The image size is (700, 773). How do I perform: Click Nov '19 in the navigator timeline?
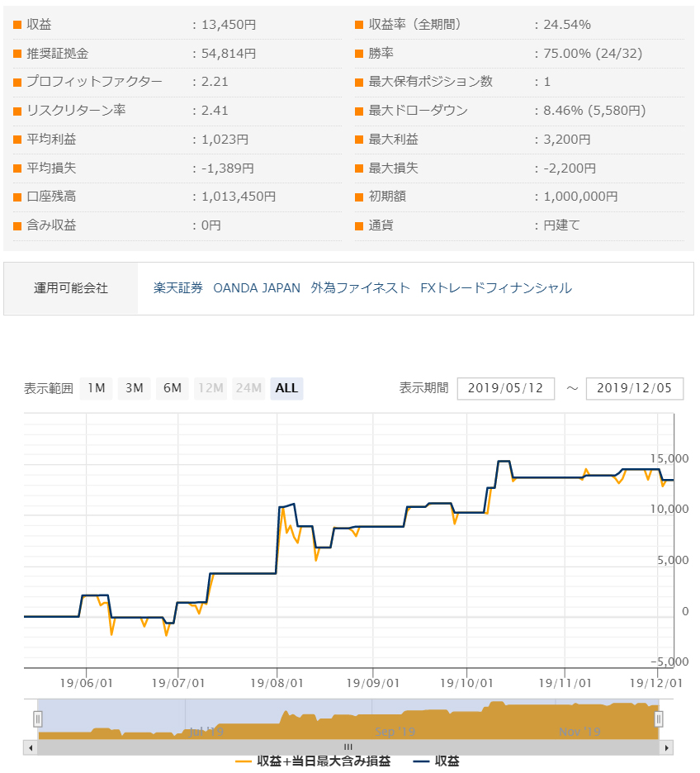tap(579, 732)
